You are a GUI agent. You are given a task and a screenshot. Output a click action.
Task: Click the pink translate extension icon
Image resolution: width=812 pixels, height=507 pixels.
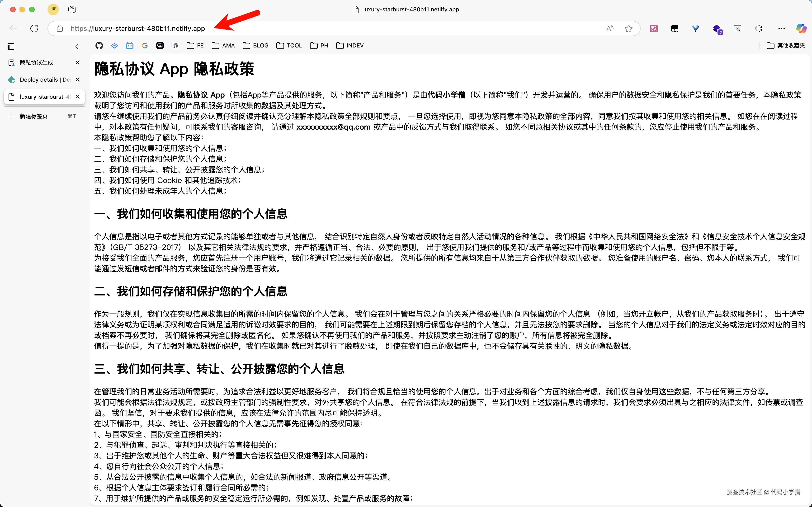pos(654,28)
